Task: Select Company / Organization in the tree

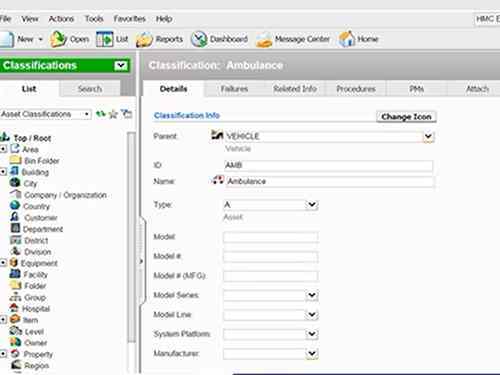Action: [65, 195]
